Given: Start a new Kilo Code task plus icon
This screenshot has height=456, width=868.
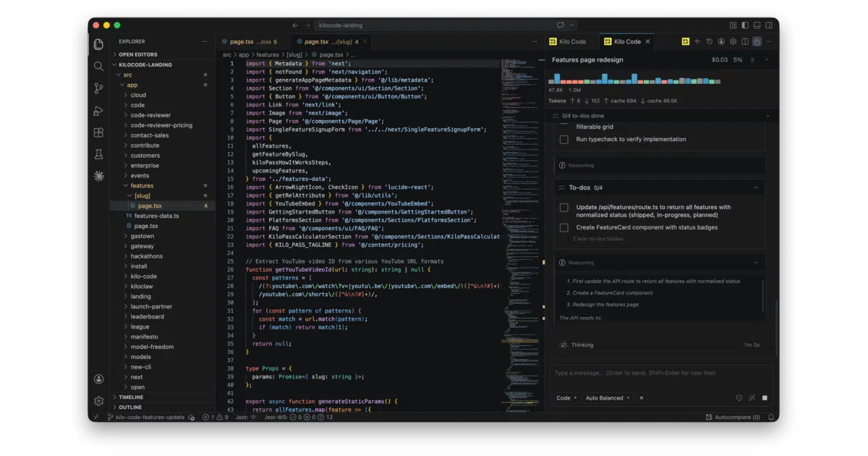Looking at the screenshot, I should 697,41.
